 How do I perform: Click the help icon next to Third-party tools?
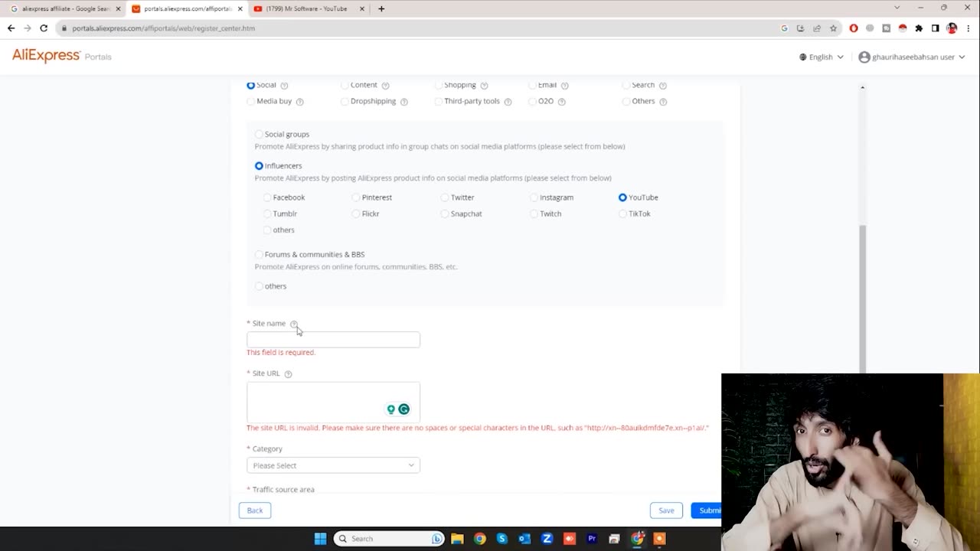pyautogui.click(x=508, y=102)
